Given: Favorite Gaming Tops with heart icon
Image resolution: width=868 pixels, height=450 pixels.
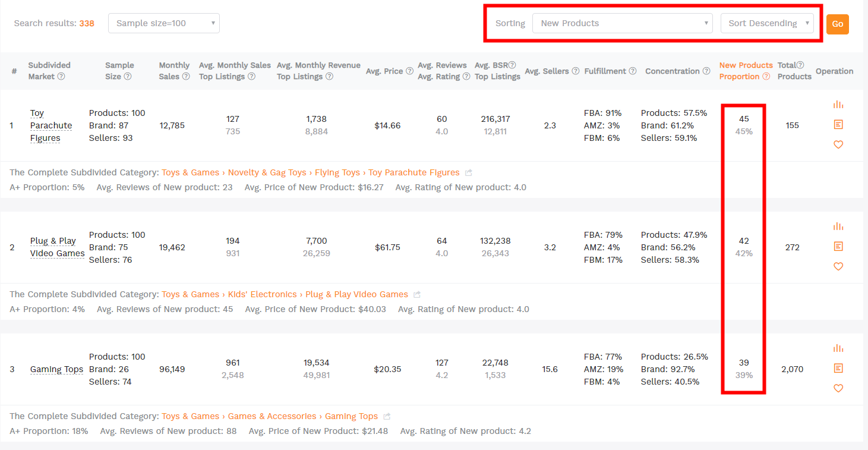Looking at the screenshot, I should coord(838,388).
